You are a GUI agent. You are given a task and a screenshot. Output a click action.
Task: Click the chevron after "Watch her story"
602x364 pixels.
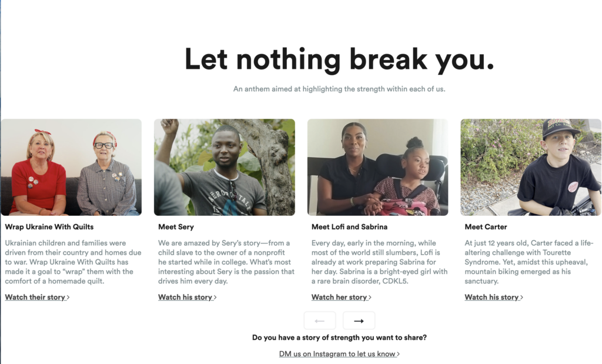click(x=370, y=298)
